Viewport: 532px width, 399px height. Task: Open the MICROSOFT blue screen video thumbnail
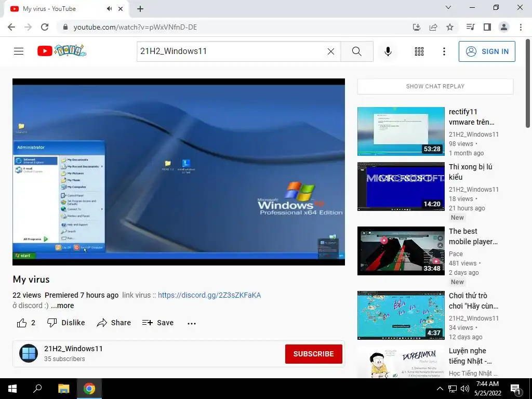(x=401, y=187)
